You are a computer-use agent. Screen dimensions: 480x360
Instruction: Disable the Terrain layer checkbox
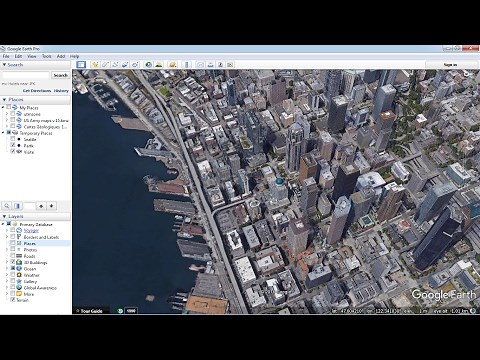[x=13, y=300]
